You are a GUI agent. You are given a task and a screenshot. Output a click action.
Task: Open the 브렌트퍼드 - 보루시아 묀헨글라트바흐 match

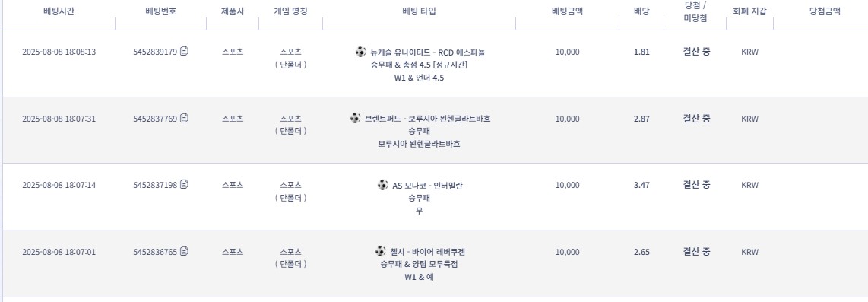coord(427,119)
